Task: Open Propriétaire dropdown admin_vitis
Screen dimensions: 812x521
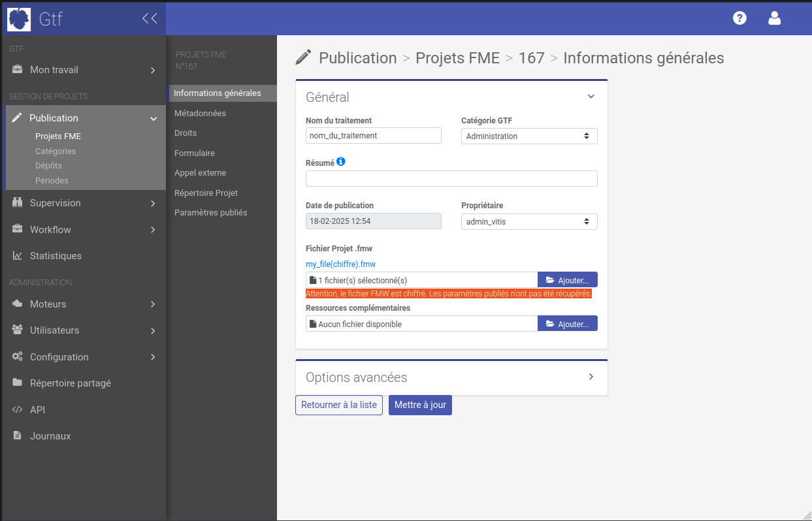Action: point(529,221)
